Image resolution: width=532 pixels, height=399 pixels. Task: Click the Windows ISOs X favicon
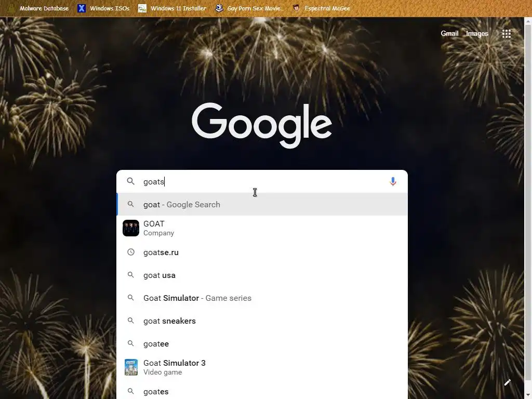point(82,8)
